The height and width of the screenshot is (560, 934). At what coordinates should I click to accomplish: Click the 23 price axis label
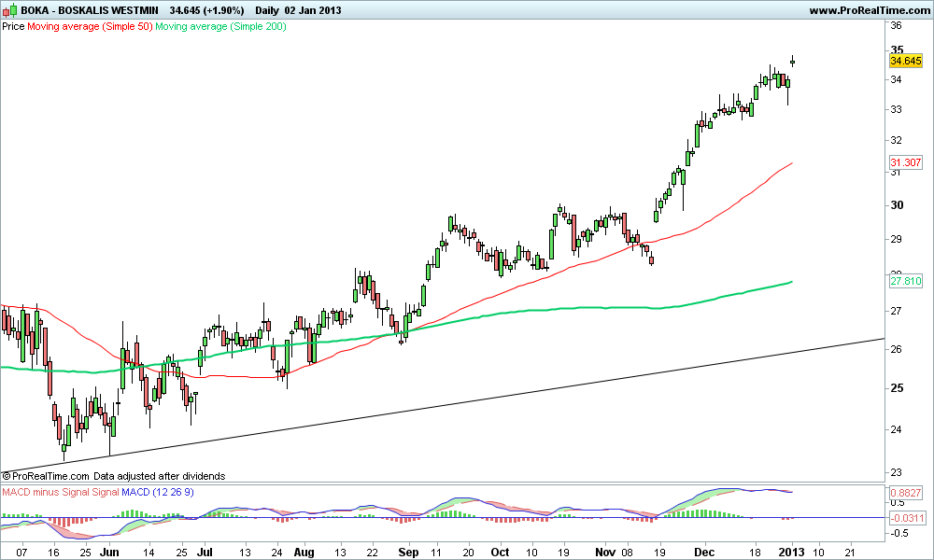click(x=896, y=472)
